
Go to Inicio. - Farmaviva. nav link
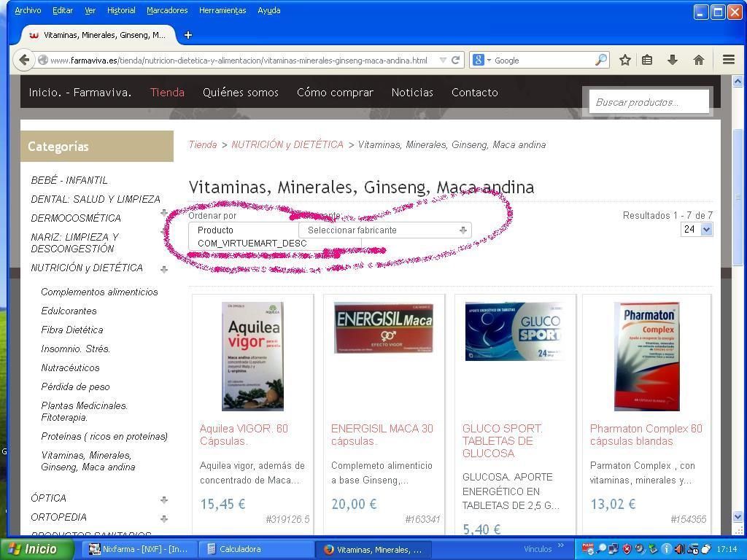pyautogui.click(x=80, y=93)
